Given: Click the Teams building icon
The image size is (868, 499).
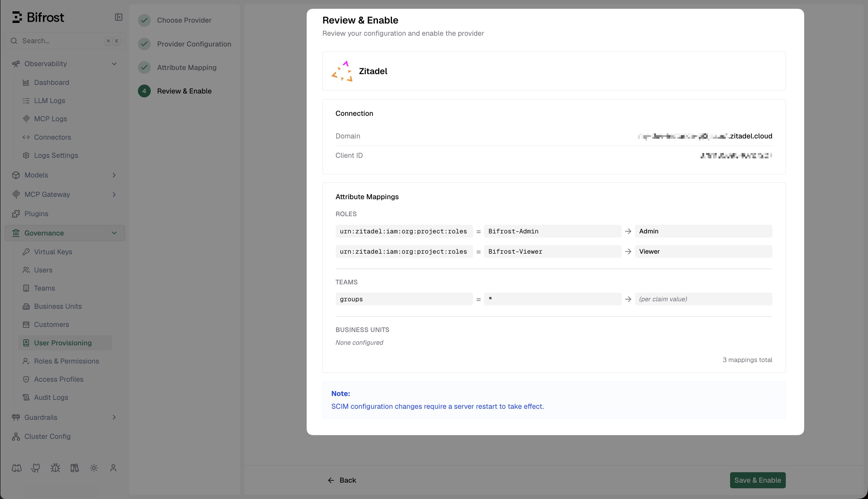Looking at the screenshot, I should pyautogui.click(x=26, y=288).
